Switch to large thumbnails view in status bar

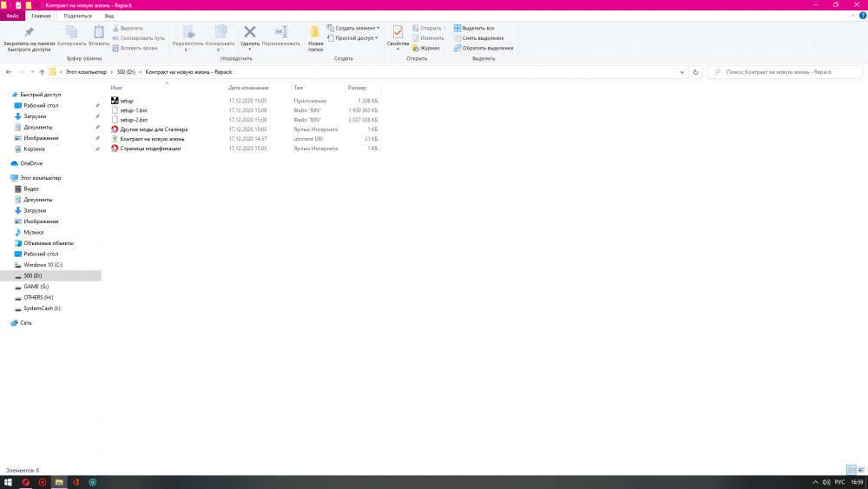tap(861, 470)
